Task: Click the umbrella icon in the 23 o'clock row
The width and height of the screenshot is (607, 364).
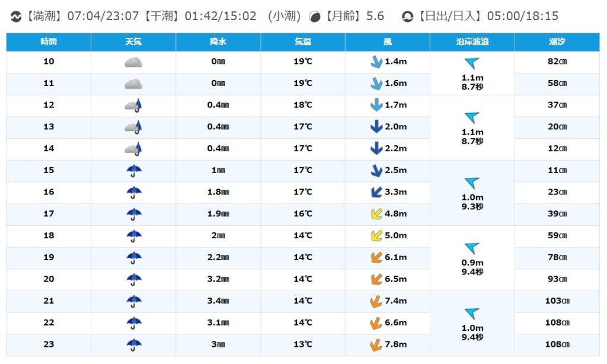Action: coord(134,344)
